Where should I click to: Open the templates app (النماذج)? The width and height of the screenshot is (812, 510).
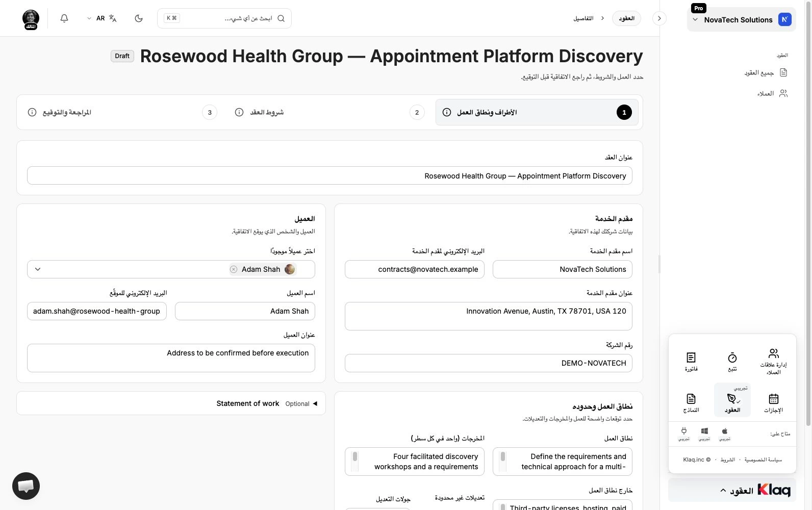pyautogui.click(x=691, y=402)
